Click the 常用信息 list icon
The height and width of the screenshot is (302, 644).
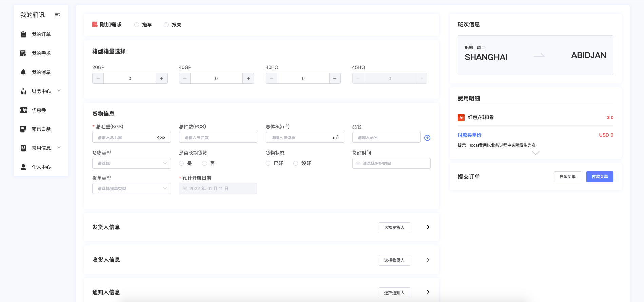[23, 148]
